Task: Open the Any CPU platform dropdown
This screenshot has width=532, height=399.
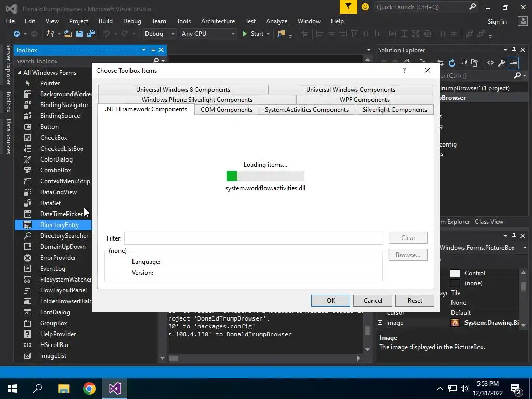Action: click(x=208, y=34)
